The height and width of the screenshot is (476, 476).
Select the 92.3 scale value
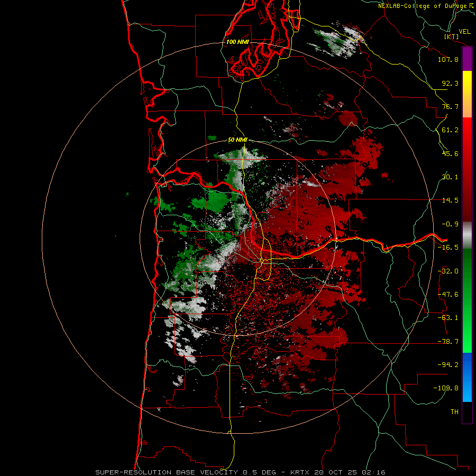(450, 83)
